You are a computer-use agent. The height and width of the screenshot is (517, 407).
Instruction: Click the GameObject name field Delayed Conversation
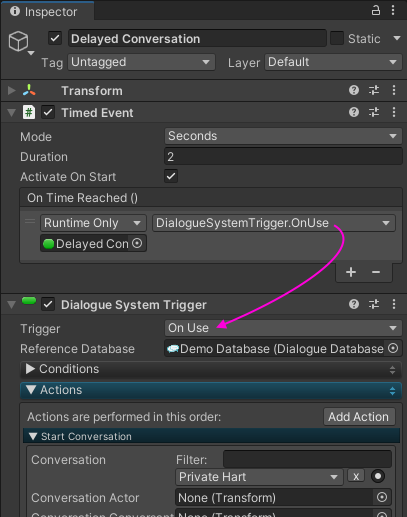click(x=197, y=38)
